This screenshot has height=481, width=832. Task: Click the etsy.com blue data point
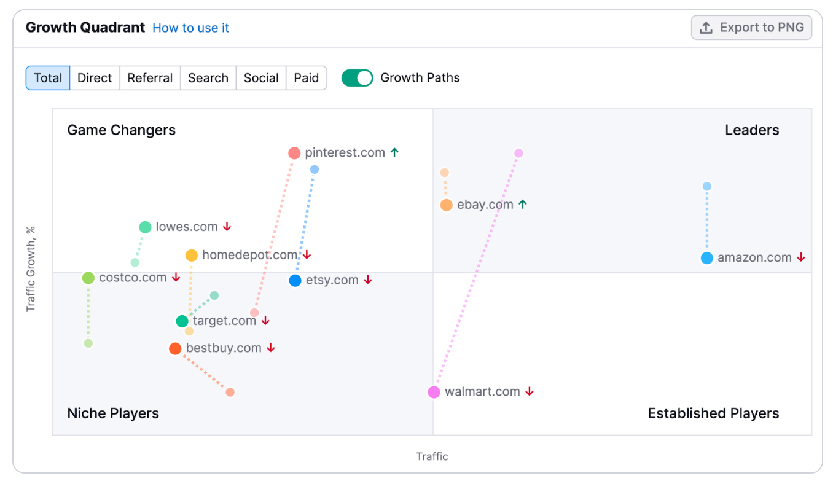(x=295, y=280)
